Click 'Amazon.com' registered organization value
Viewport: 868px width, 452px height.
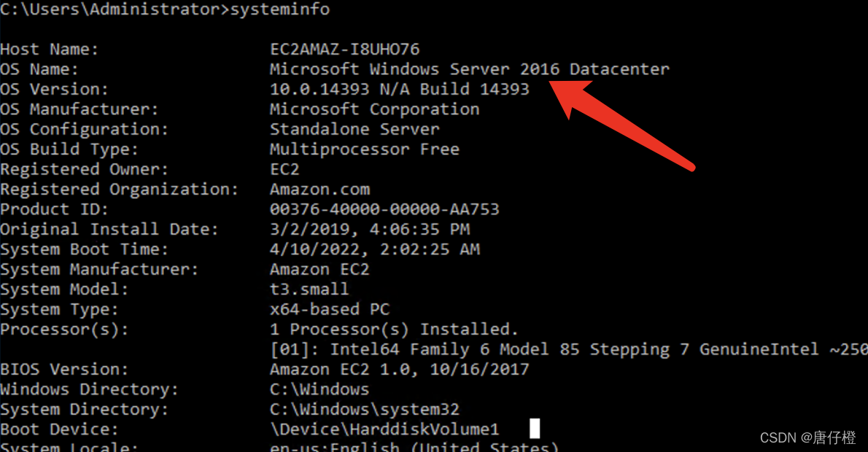(x=319, y=190)
